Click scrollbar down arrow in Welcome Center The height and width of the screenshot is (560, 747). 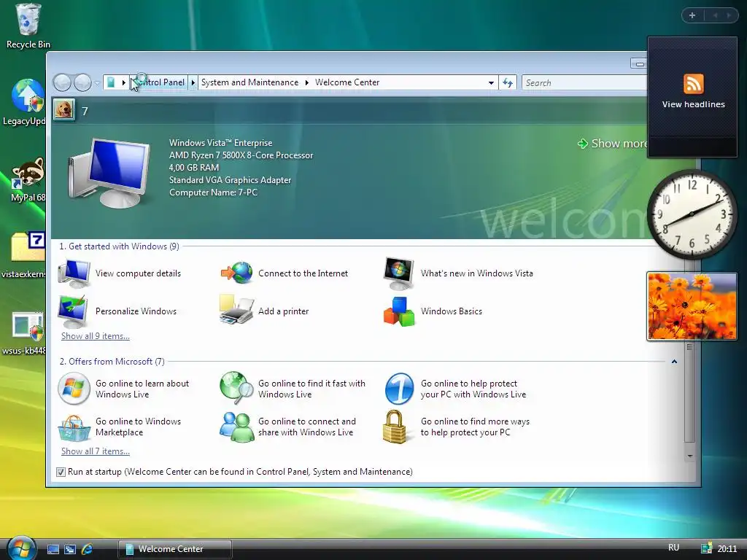click(x=689, y=456)
